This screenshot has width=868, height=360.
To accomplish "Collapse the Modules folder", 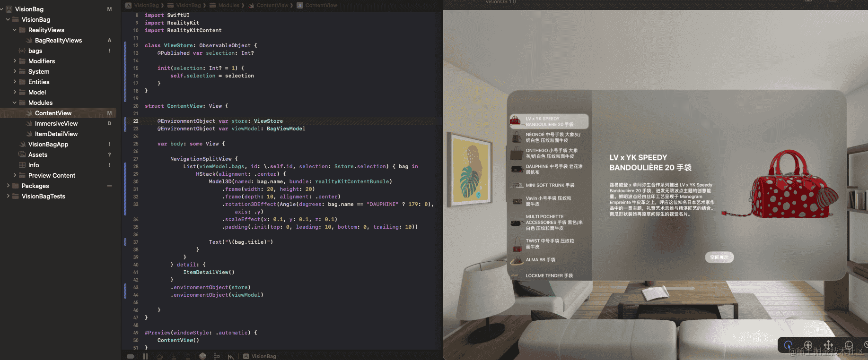I will pos(15,103).
